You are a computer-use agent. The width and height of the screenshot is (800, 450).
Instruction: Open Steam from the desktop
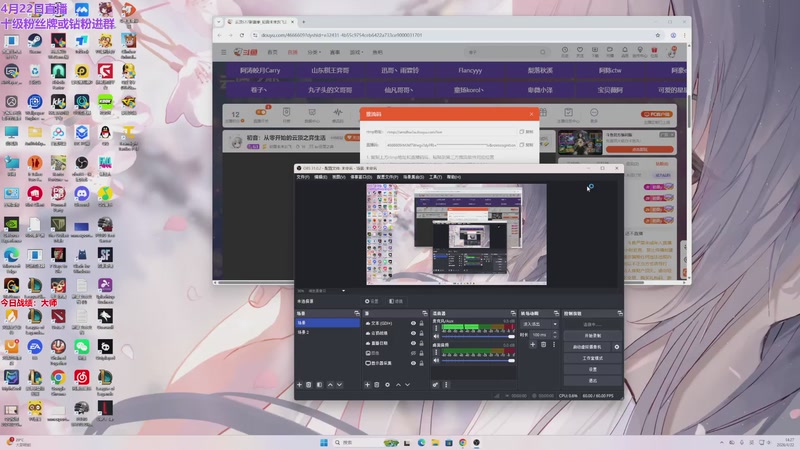coord(35,43)
